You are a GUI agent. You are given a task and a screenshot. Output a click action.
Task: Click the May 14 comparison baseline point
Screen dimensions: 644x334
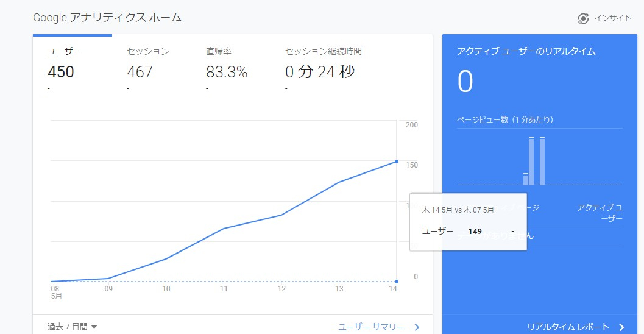click(x=397, y=281)
